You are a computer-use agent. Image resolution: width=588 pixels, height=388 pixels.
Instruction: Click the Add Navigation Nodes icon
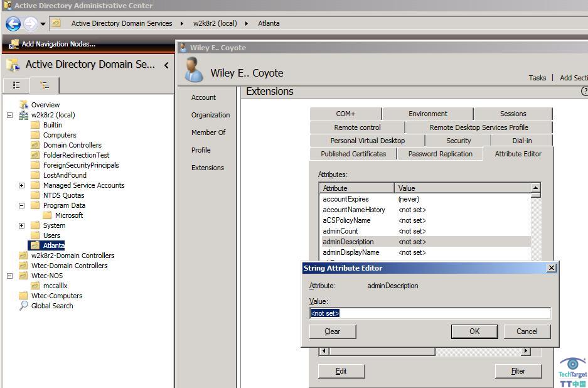tap(14, 44)
